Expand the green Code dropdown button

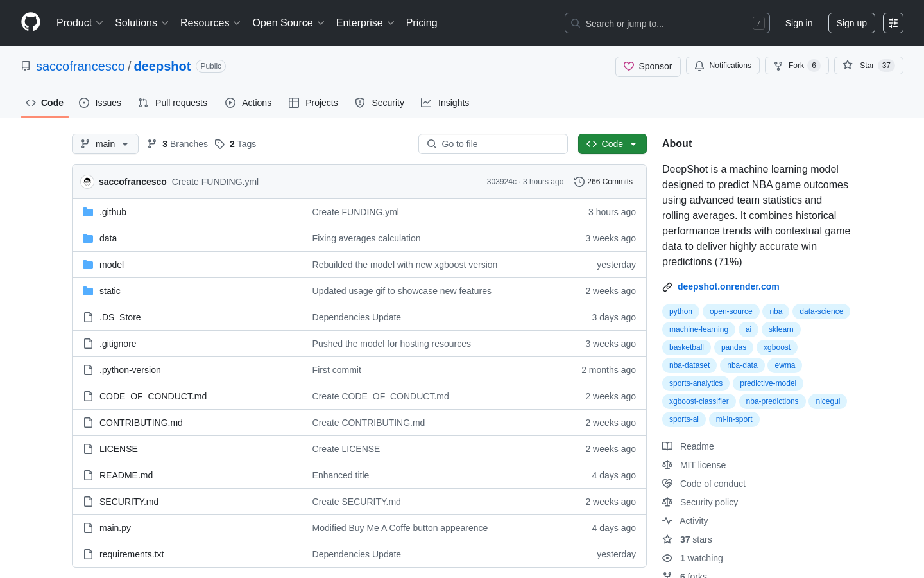[x=612, y=144]
